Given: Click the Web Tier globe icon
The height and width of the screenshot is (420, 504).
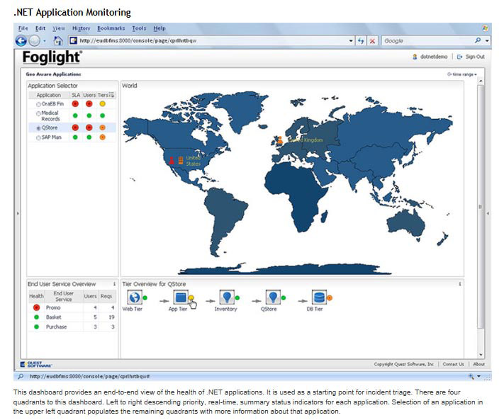Looking at the screenshot, I should tap(135, 297).
